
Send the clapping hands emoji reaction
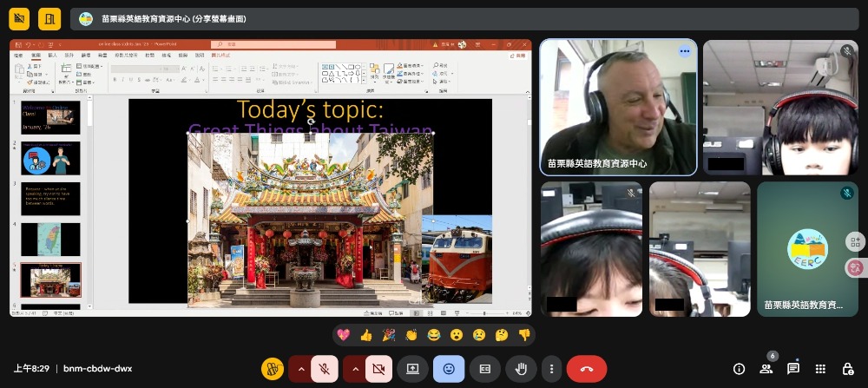(411, 334)
